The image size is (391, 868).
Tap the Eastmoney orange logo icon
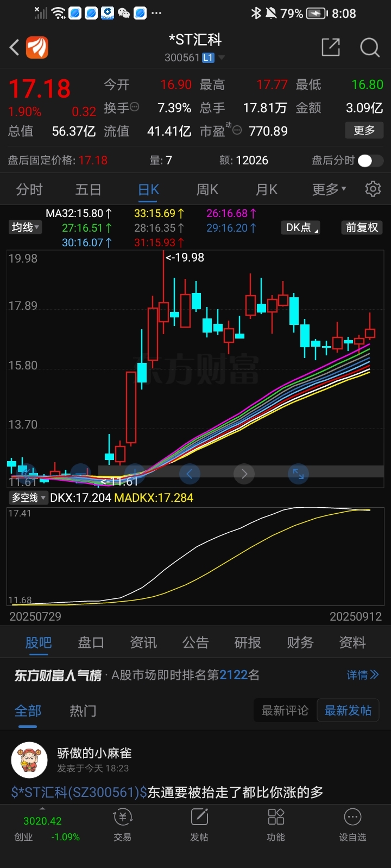click(37, 48)
